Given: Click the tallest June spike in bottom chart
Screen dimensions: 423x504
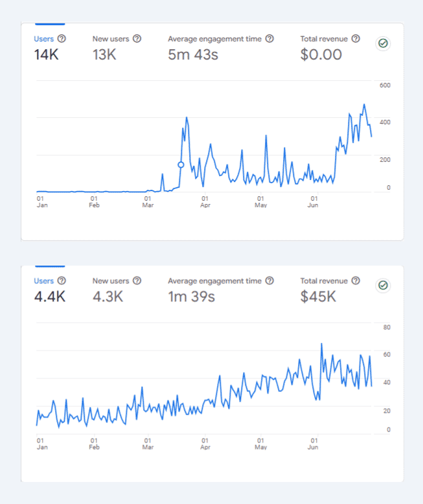Looking at the screenshot, I should pyautogui.click(x=321, y=344).
